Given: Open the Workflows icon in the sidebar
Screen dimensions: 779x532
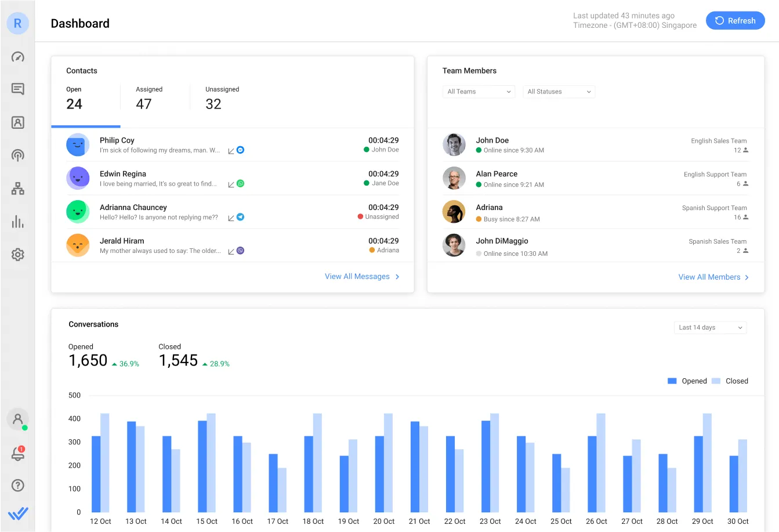Looking at the screenshot, I should 17,189.
